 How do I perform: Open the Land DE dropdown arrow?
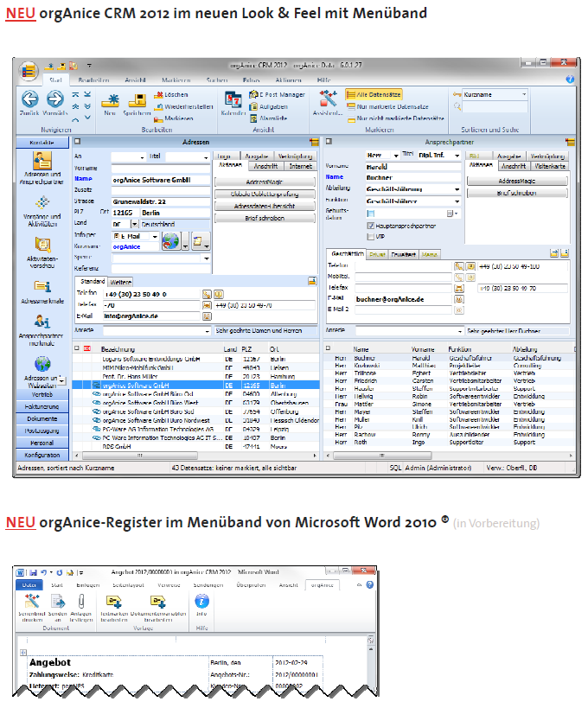(134, 224)
